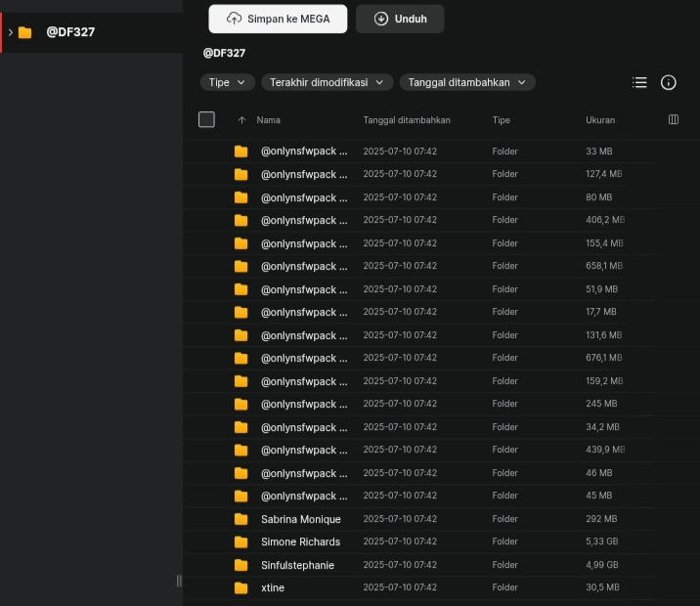This screenshot has height=606, width=700.
Task: Expand the @DF327 tree chevron
Action: pos(11,32)
